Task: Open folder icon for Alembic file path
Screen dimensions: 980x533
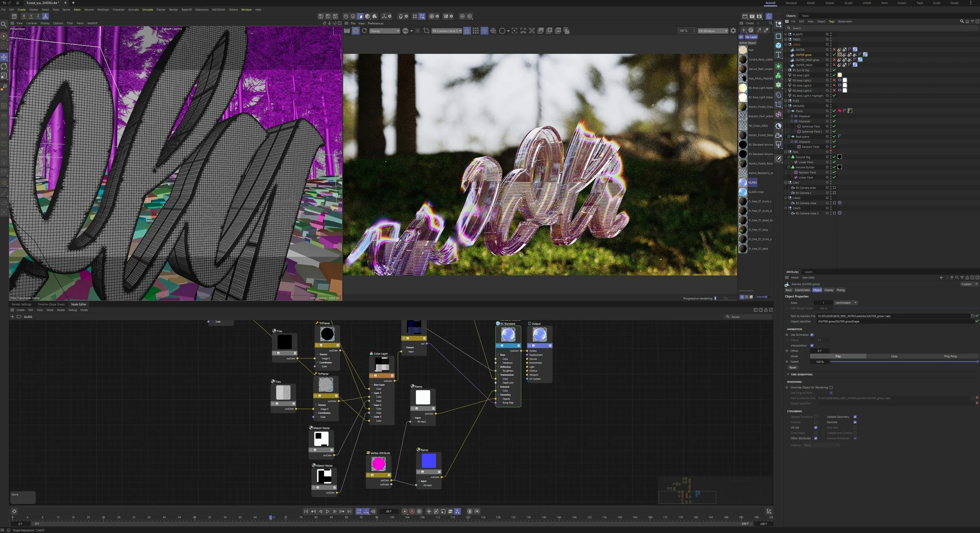Action: (973, 316)
